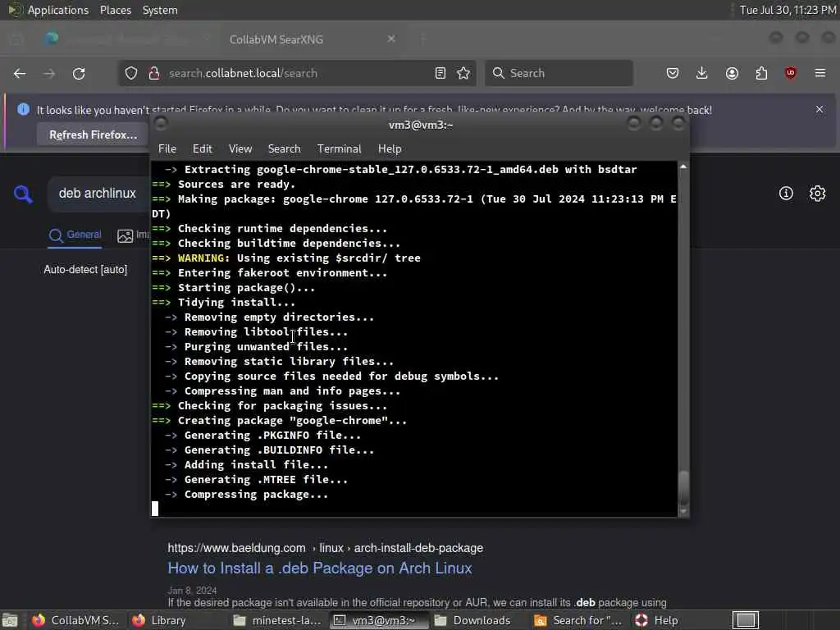Open the SearXNG preferences gear icon
Image resolution: width=840 pixels, height=630 pixels.
tap(818, 194)
